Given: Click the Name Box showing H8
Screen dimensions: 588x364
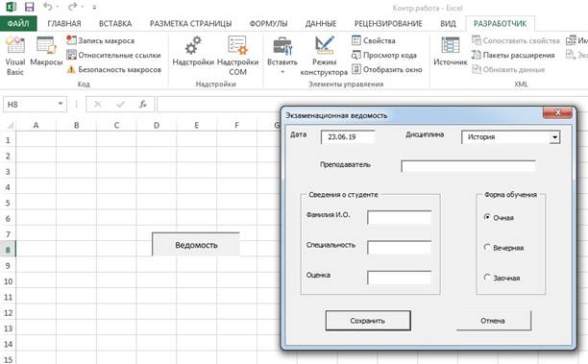Looking at the screenshot, I should coord(29,105).
